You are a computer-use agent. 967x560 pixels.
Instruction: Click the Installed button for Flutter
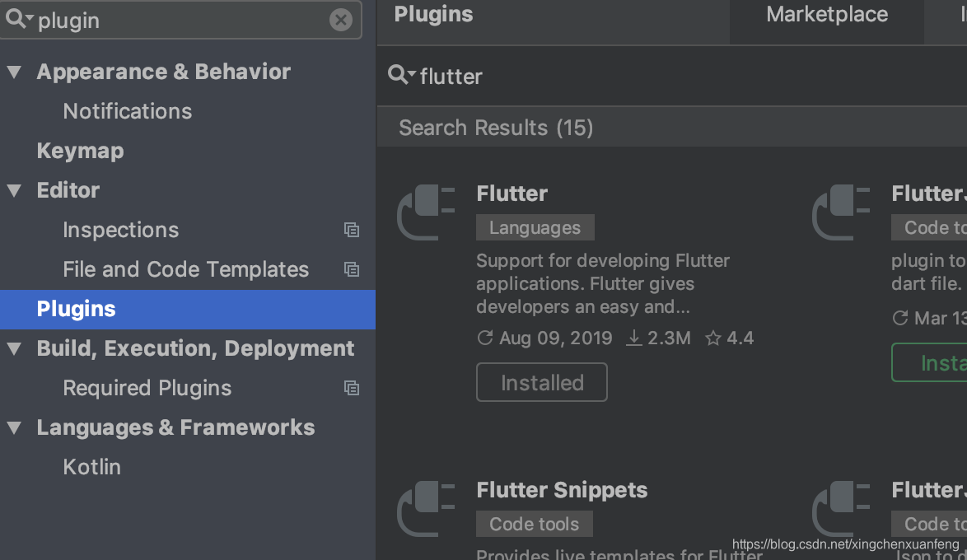click(x=542, y=382)
